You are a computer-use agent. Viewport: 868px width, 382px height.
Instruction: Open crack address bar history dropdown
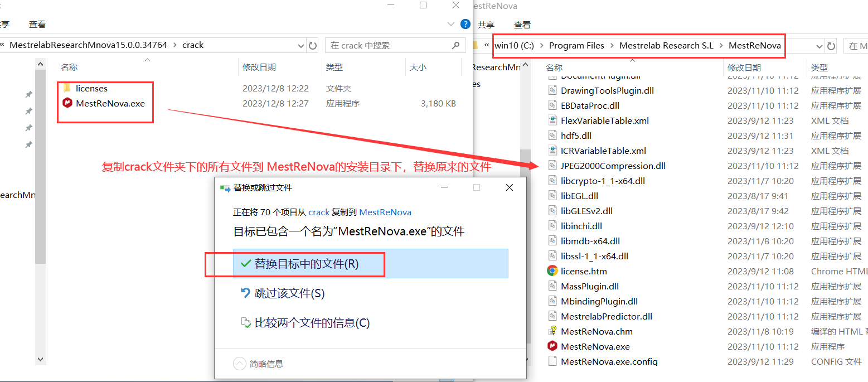tap(301, 45)
